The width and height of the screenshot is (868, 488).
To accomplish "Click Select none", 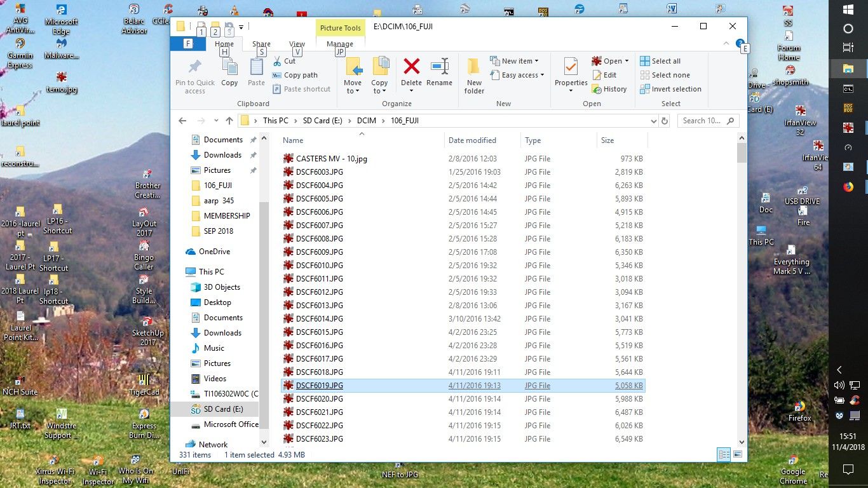I will pyautogui.click(x=665, y=75).
